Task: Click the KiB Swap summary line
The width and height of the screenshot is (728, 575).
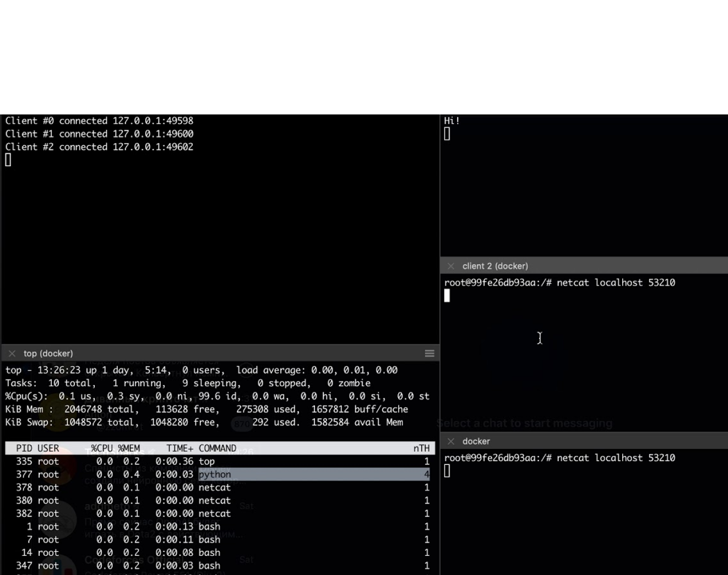Action: tap(204, 423)
